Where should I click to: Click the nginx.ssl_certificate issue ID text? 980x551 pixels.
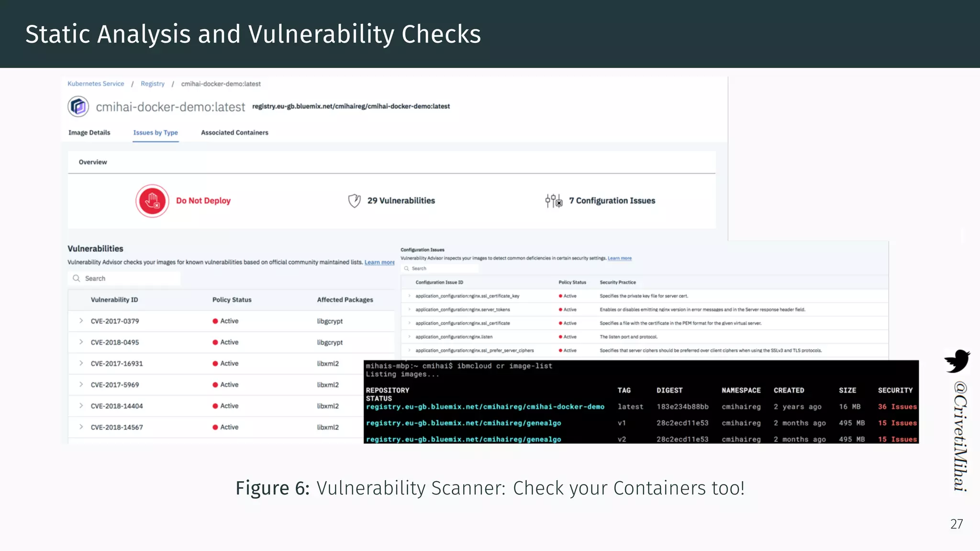pos(463,323)
